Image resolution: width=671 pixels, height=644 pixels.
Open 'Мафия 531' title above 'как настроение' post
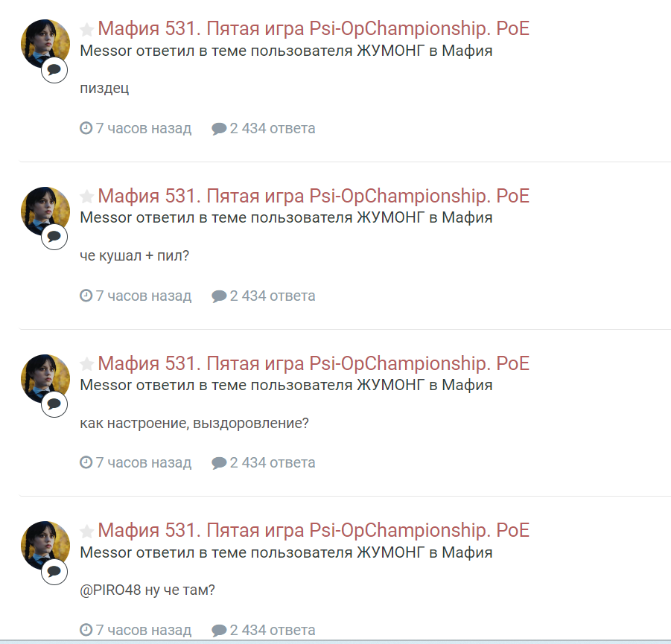click(314, 363)
